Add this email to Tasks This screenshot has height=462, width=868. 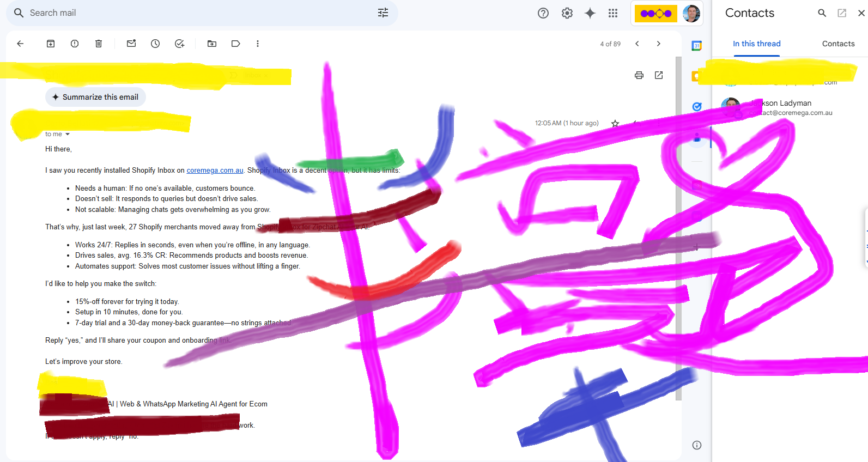pyautogui.click(x=179, y=44)
